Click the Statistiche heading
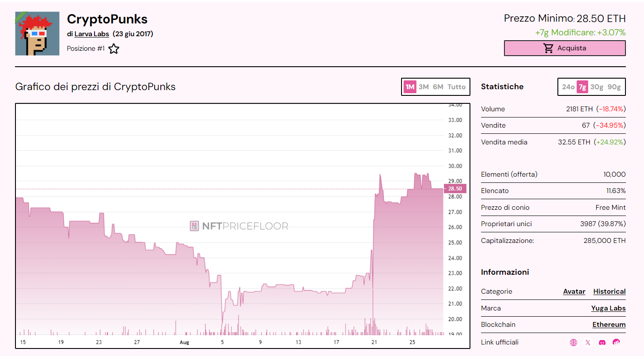 point(502,87)
